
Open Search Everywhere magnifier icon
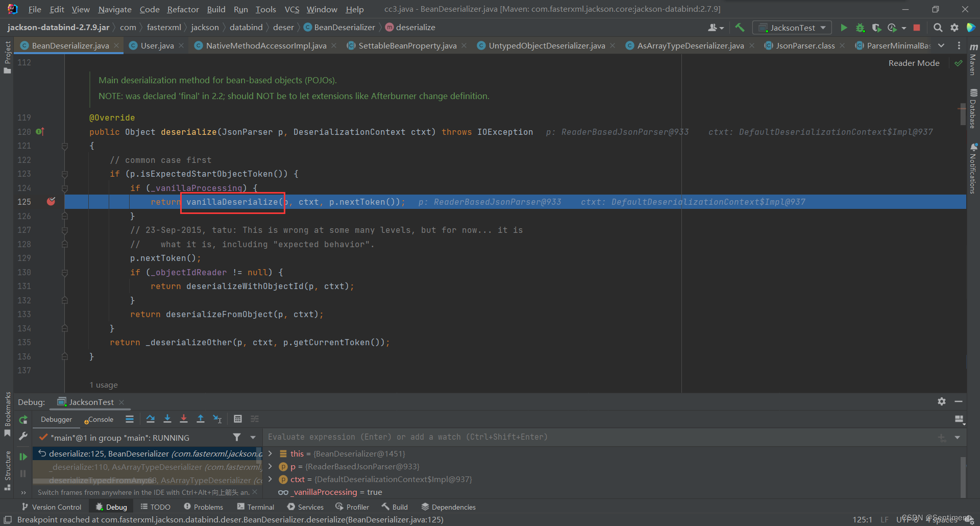point(938,28)
